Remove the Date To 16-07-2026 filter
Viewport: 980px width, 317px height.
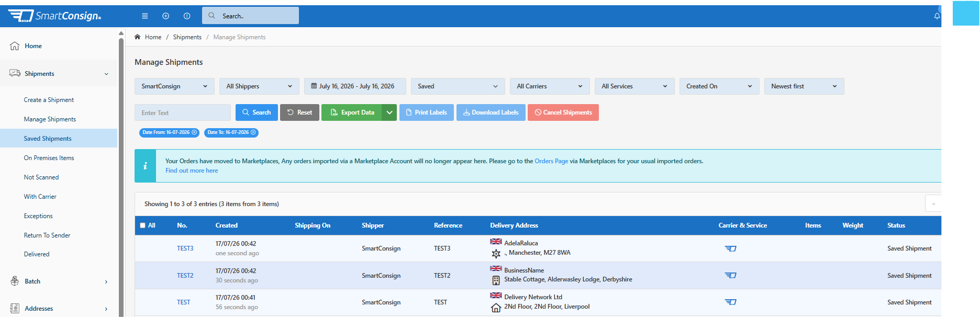coord(253,132)
